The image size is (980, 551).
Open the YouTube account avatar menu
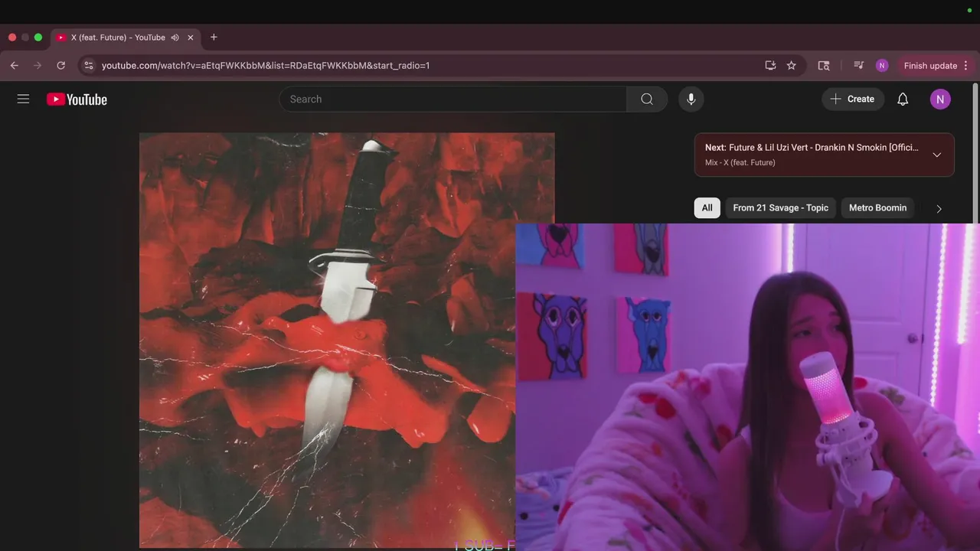[940, 99]
